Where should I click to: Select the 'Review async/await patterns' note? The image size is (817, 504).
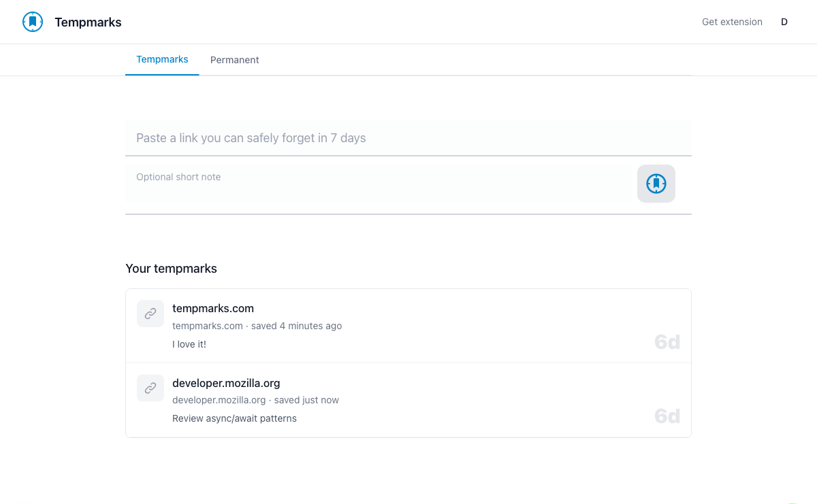click(234, 418)
